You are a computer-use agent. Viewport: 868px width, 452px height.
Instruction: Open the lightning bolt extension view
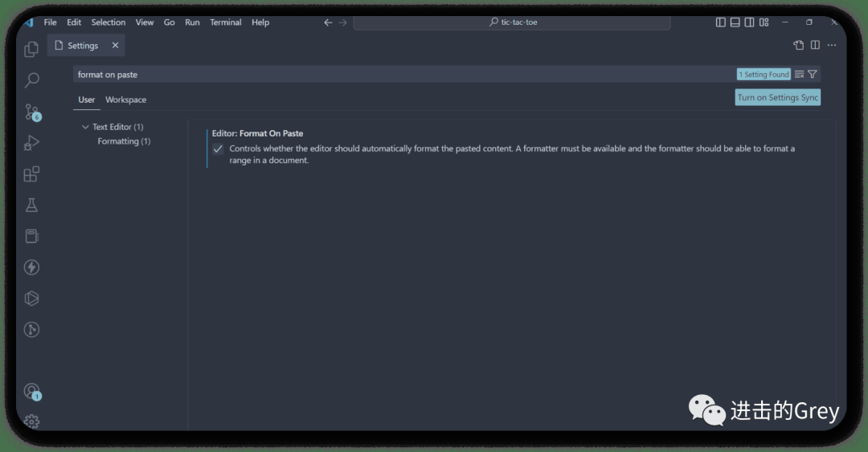(31, 267)
